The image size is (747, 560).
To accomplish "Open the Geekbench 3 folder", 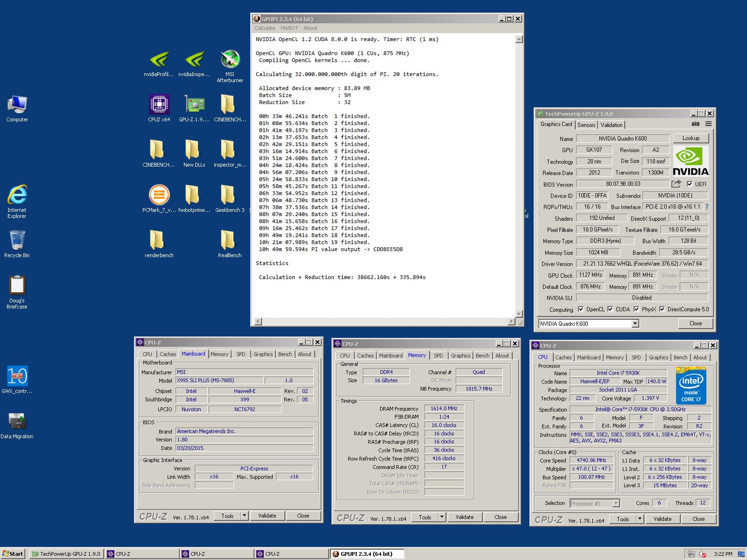I will point(230,199).
